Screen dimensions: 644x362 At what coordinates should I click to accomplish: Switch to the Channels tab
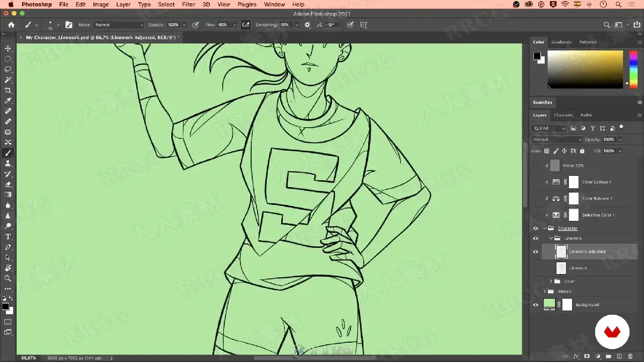563,115
